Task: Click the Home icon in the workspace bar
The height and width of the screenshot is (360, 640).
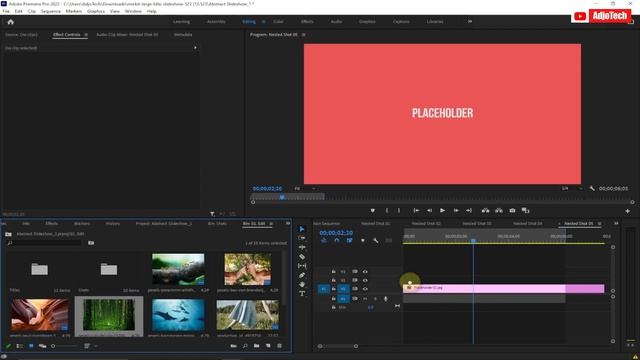Action: tap(11, 22)
